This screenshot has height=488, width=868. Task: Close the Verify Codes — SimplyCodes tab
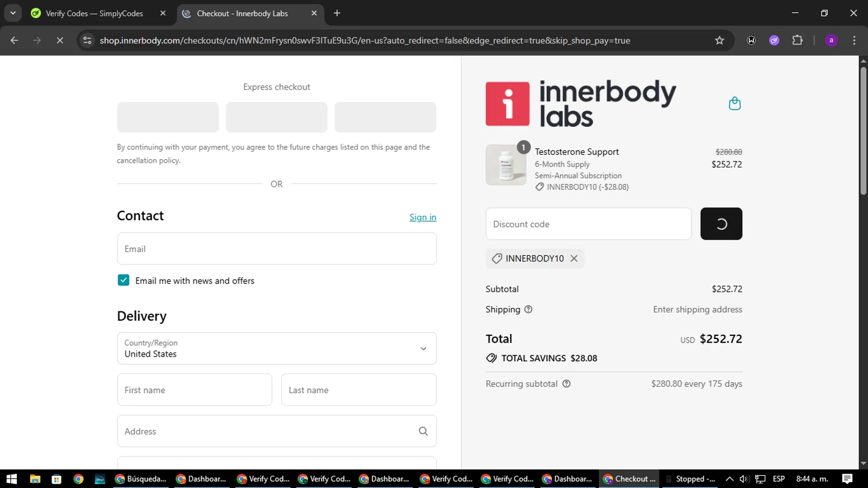pyautogui.click(x=163, y=13)
